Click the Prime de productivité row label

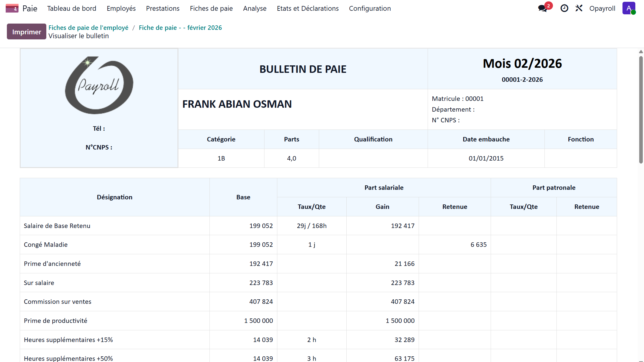[56, 321]
